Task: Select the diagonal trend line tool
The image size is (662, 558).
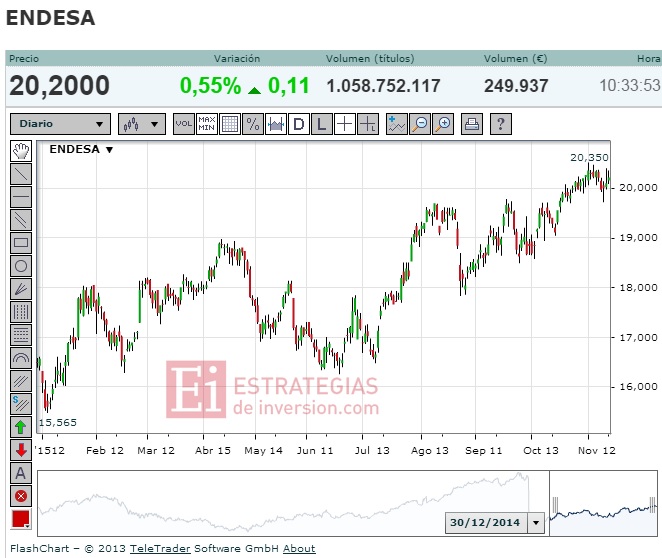Action: [21, 174]
